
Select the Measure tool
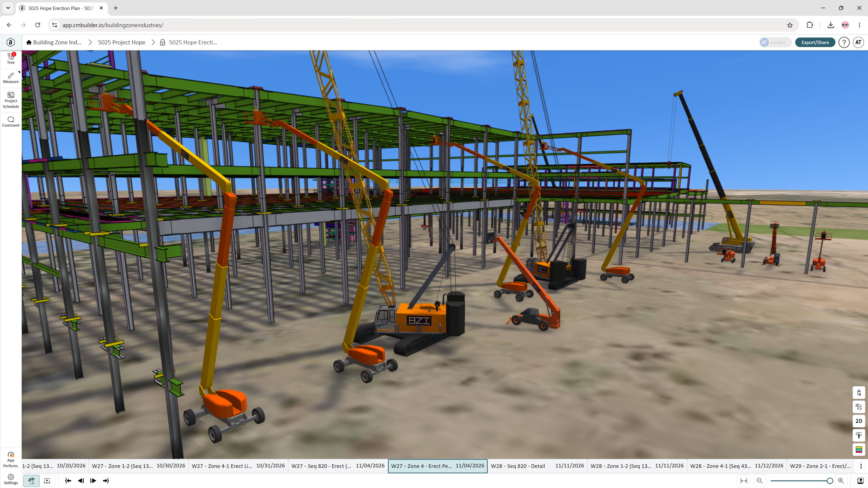coord(11,78)
